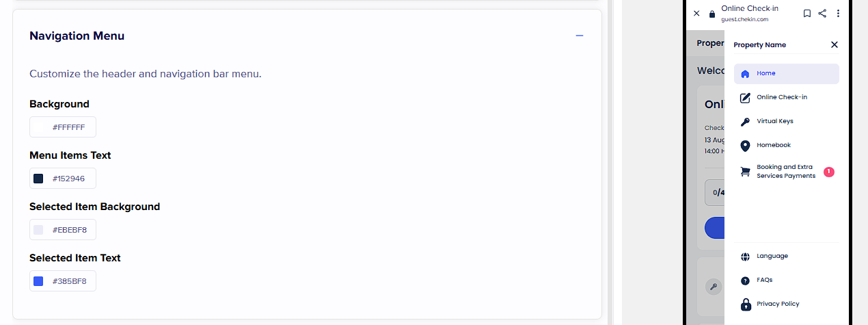
Task: Click the Home icon in menu
Action: pos(745,74)
